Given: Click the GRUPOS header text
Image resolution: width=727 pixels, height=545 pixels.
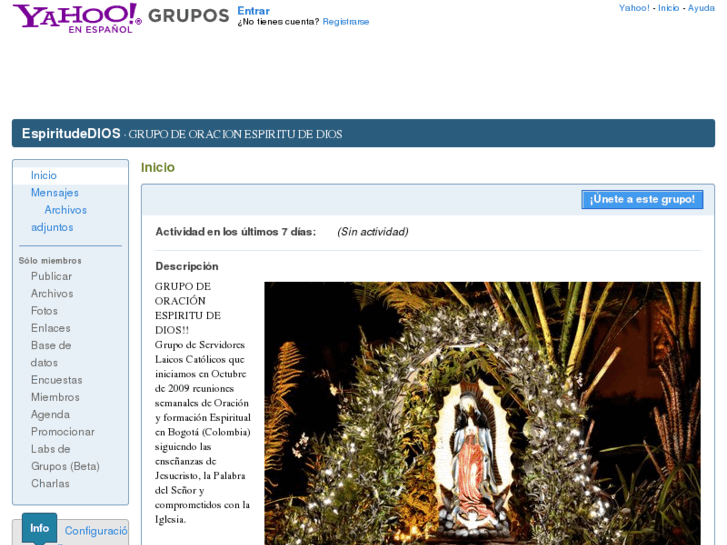Looking at the screenshot, I should tap(189, 16).
